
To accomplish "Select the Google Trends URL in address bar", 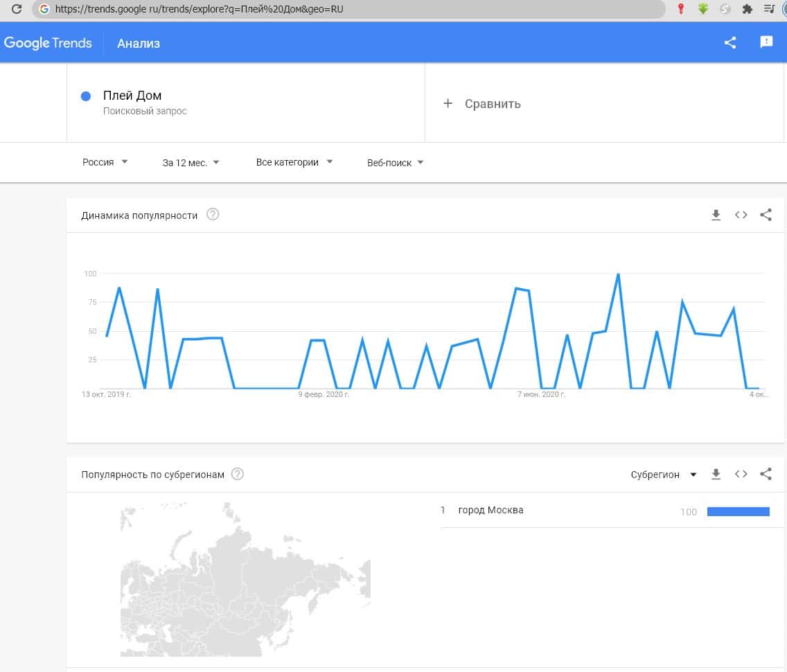I will coord(199,9).
